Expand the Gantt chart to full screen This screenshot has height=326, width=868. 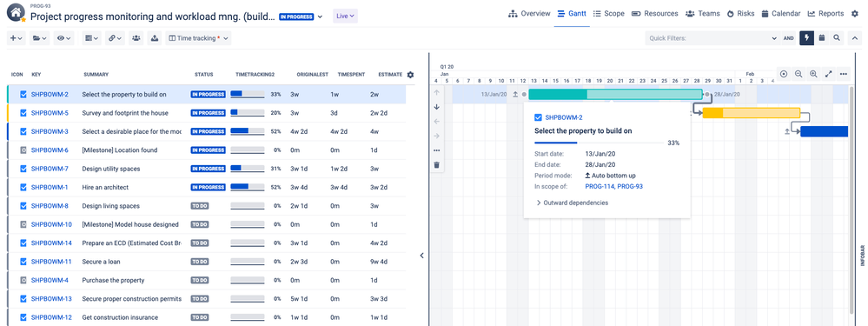[x=829, y=74]
